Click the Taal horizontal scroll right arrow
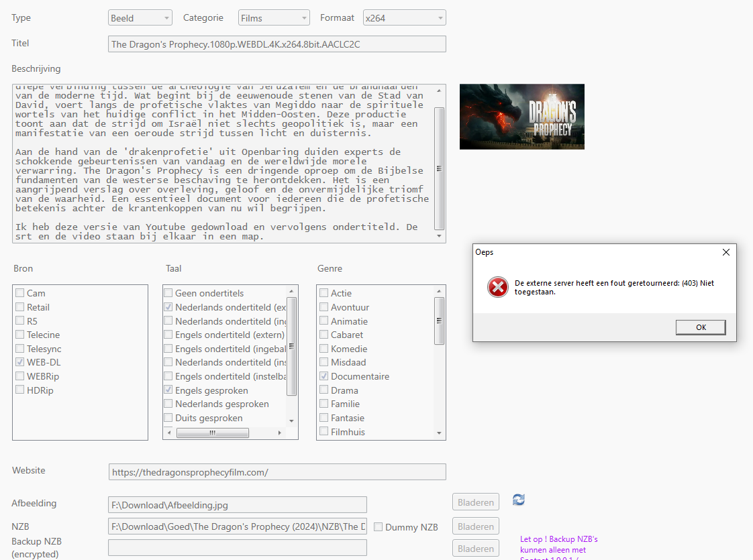753x560 pixels. pos(279,433)
